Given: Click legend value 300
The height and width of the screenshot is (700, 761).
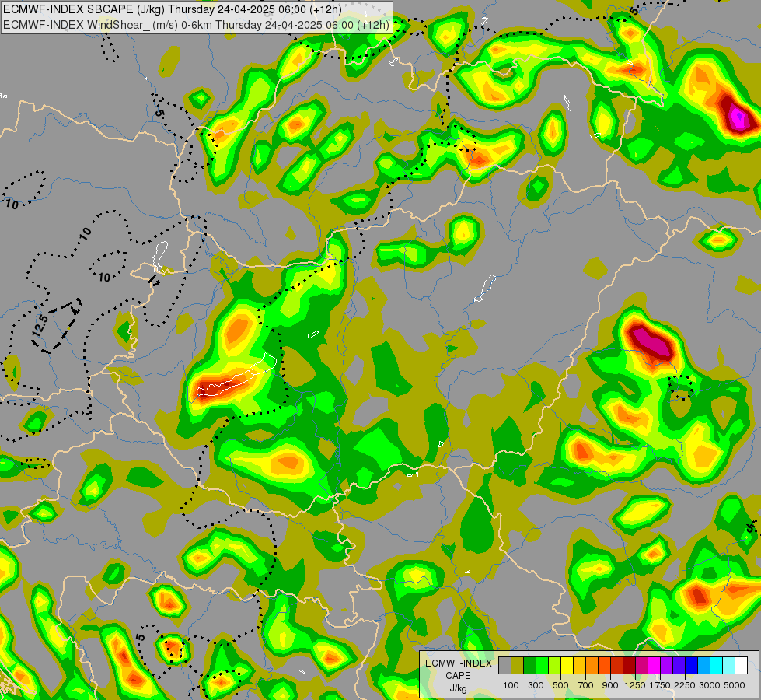Looking at the screenshot, I should (536, 685).
